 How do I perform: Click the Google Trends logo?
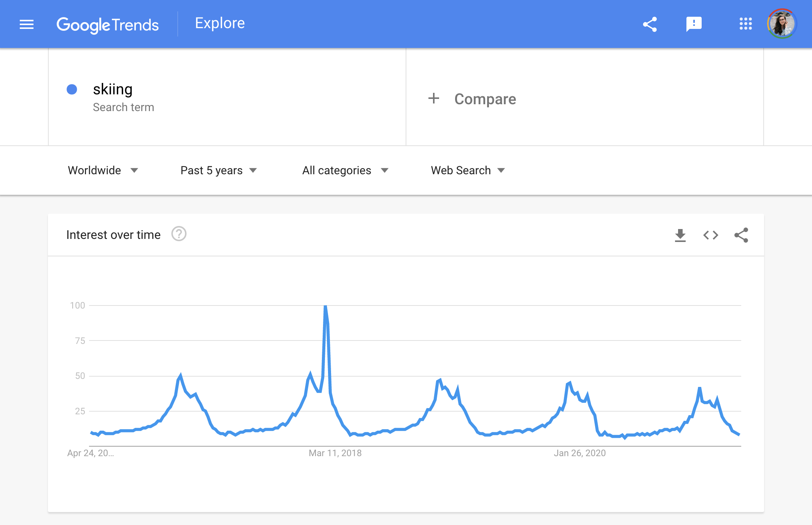[107, 25]
